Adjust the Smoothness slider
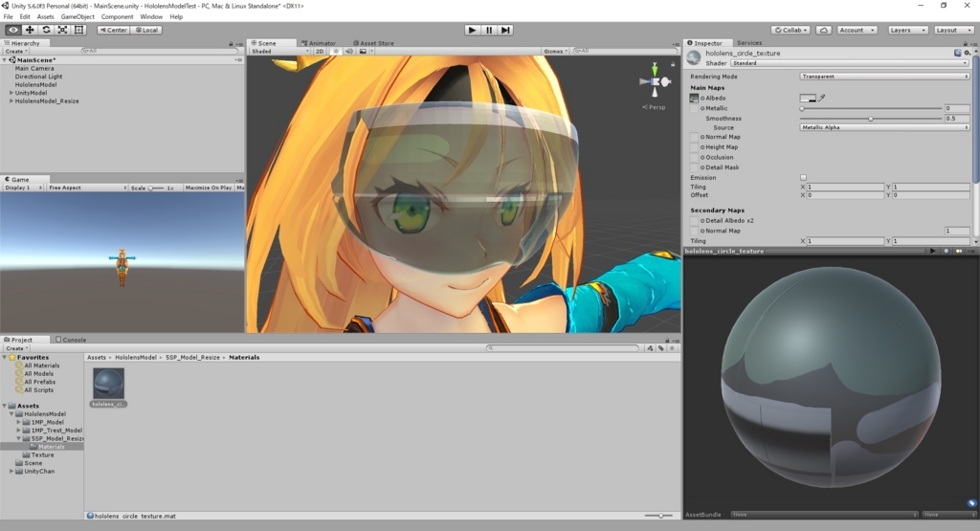The image size is (980, 531). (870, 119)
